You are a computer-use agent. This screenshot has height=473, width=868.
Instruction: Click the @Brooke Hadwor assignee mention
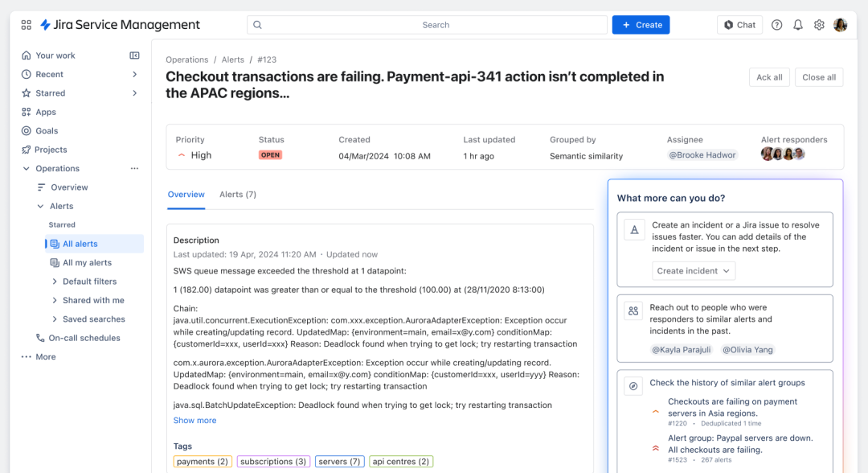pos(702,155)
